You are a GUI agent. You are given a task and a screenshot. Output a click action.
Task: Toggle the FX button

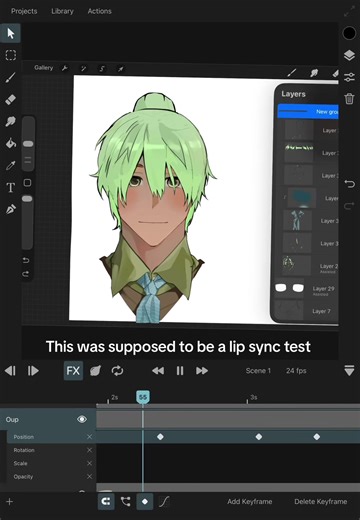[73, 371]
